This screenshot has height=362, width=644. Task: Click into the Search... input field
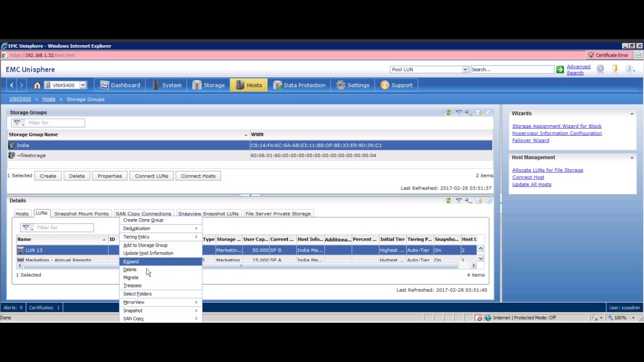tap(512, 69)
